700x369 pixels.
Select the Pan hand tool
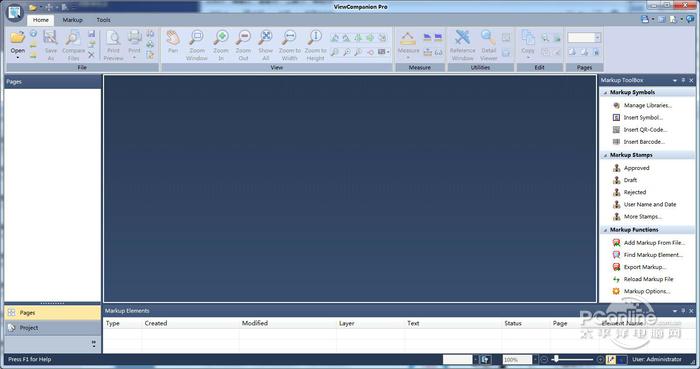pyautogui.click(x=173, y=37)
